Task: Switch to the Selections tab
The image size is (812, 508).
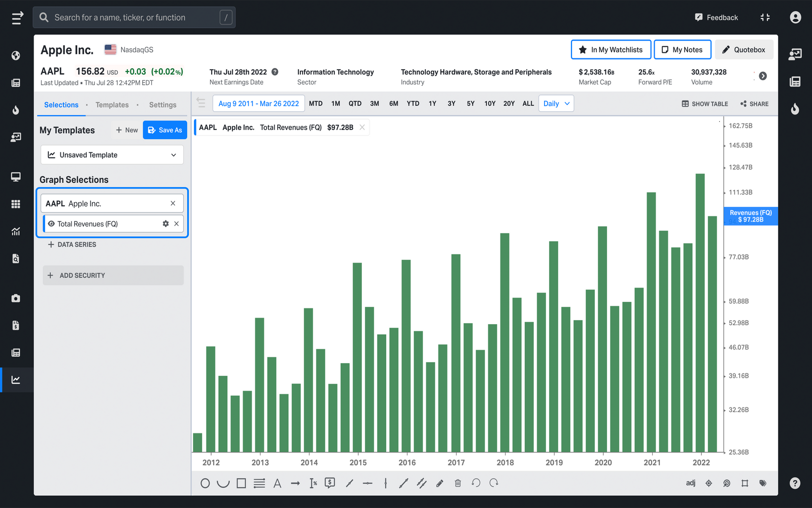Action: coord(61,105)
